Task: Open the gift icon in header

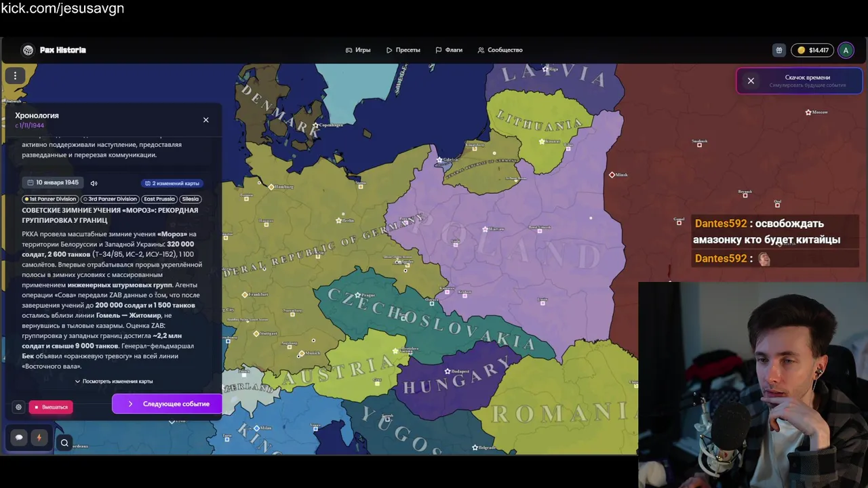Action: coord(779,50)
